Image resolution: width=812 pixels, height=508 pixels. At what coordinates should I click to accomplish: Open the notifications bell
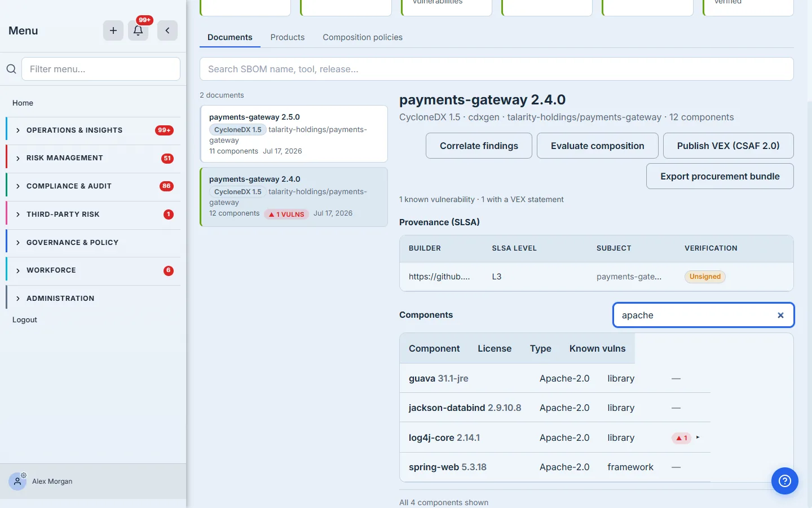pos(138,30)
